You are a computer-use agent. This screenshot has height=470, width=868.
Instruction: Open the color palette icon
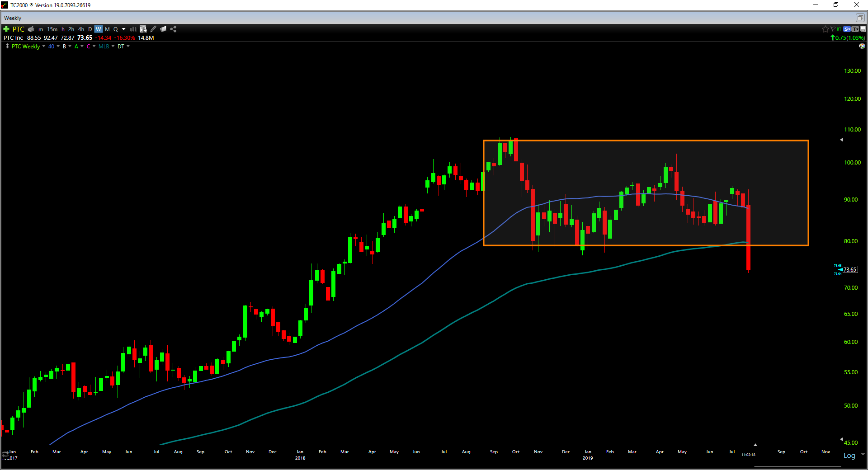[x=862, y=46]
